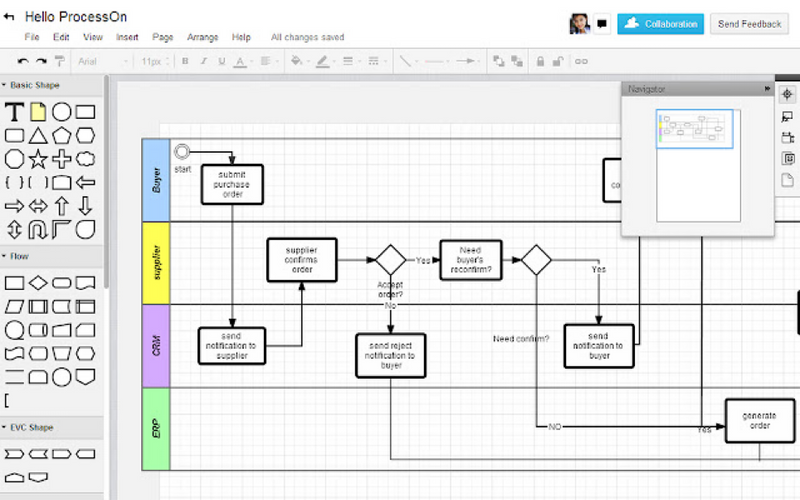
Task: Toggle the lock icon for selected shapes
Action: pyautogui.click(x=540, y=61)
